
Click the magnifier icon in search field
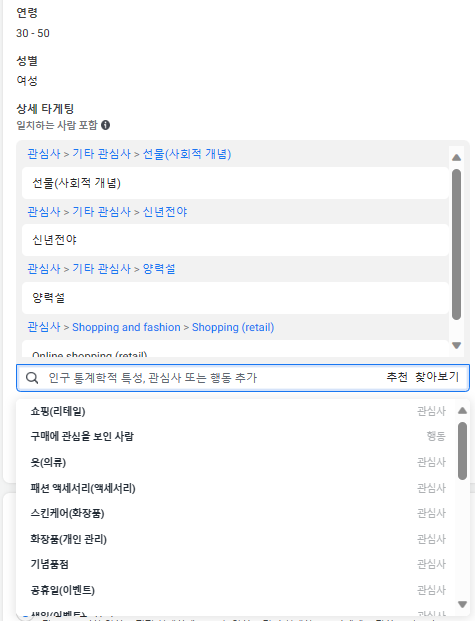click(32, 378)
